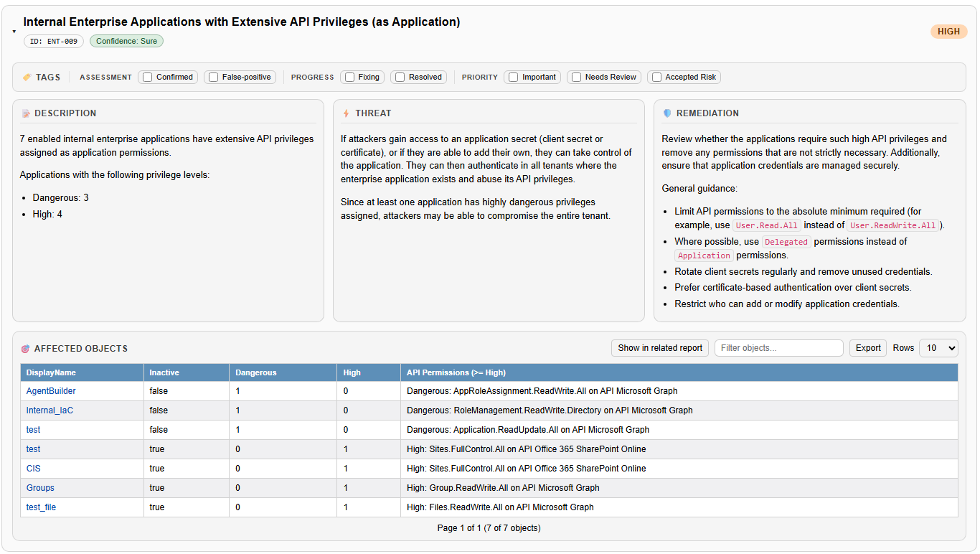This screenshot has width=980, height=554.
Task: Open the Rows per page dropdown
Action: 938,348
